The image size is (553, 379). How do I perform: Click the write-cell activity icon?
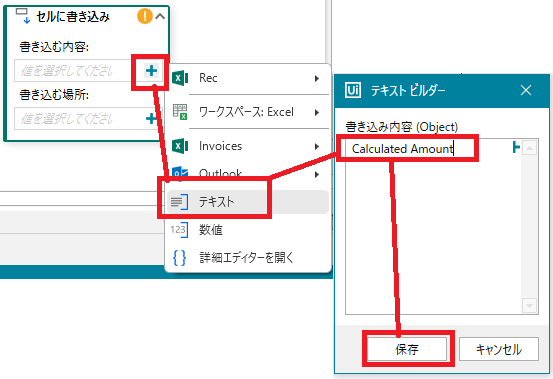(x=23, y=17)
